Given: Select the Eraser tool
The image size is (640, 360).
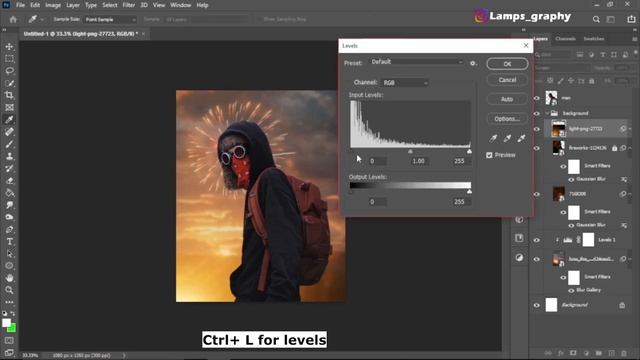Looking at the screenshot, I should (x=9, y=180).
